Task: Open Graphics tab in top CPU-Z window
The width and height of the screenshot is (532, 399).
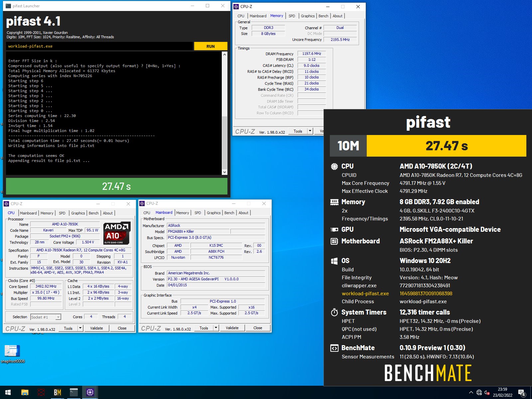Action: (x=308, y=16)
